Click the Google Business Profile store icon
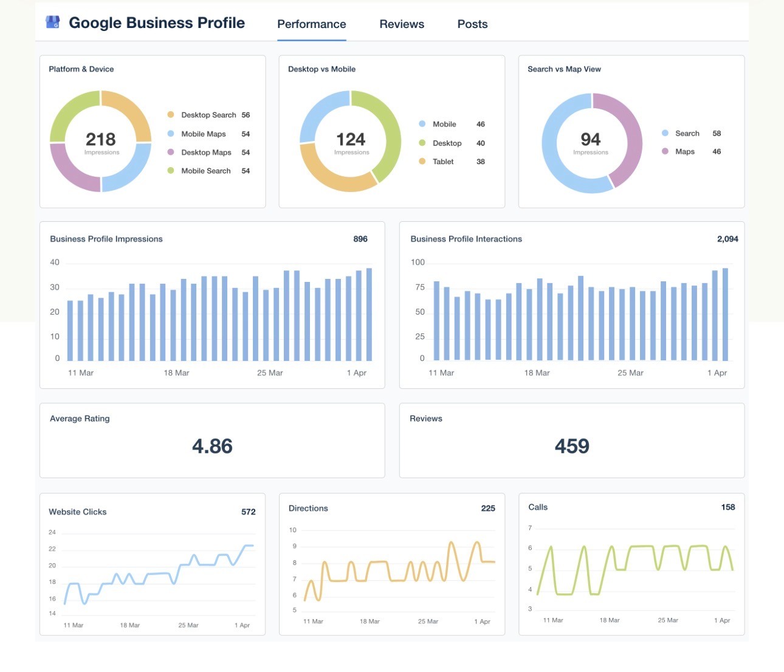Image resolution: width=784 pixels, height=672 pixels. point(53,22)
